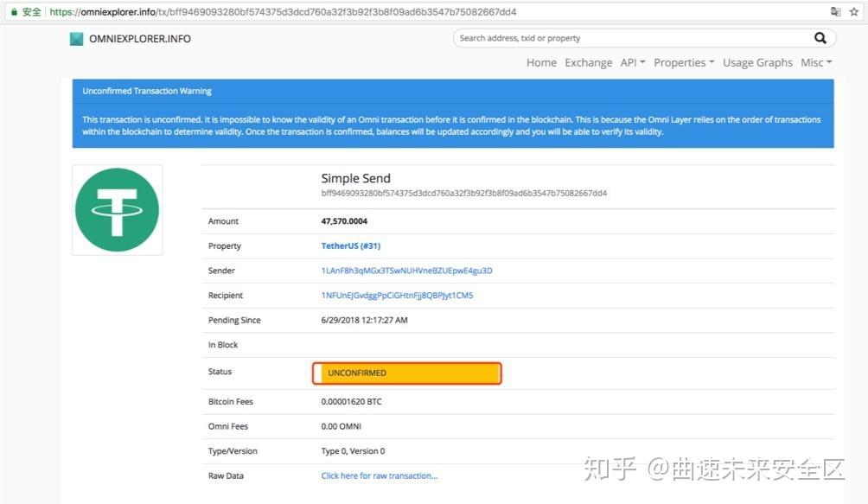The height and width of the screenshot is (504, 868).
Task: Click the OMNIEXPLORER.INFO site title
Action: point(139,39)
